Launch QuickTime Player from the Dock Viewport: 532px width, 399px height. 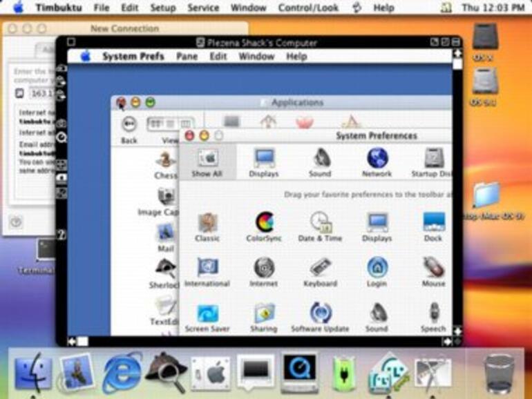(299, 372)
